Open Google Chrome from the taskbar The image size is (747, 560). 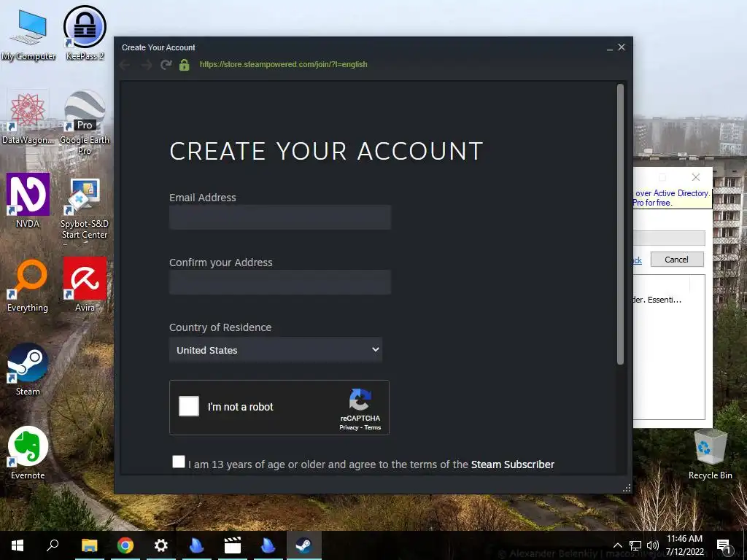tap(125, 545)
